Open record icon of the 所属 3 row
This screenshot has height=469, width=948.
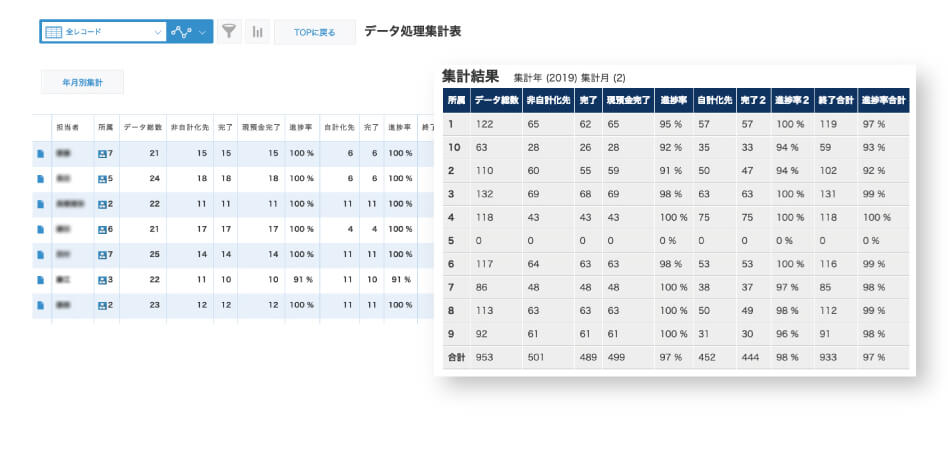pos(41,280)
